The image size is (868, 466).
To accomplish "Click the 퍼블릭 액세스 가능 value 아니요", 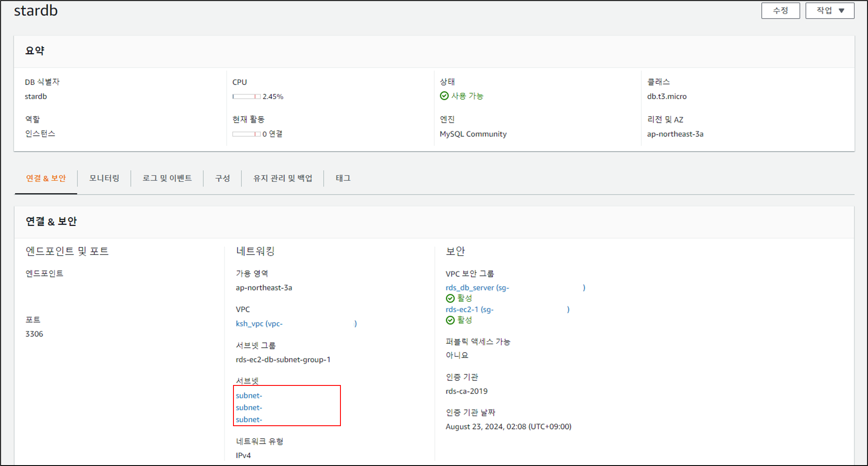I will 457,355.
